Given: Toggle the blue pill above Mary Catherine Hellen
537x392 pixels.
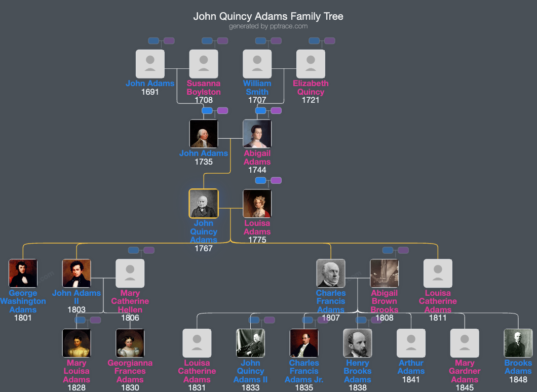Looking at the screenshot, I should tap(133, 250).
